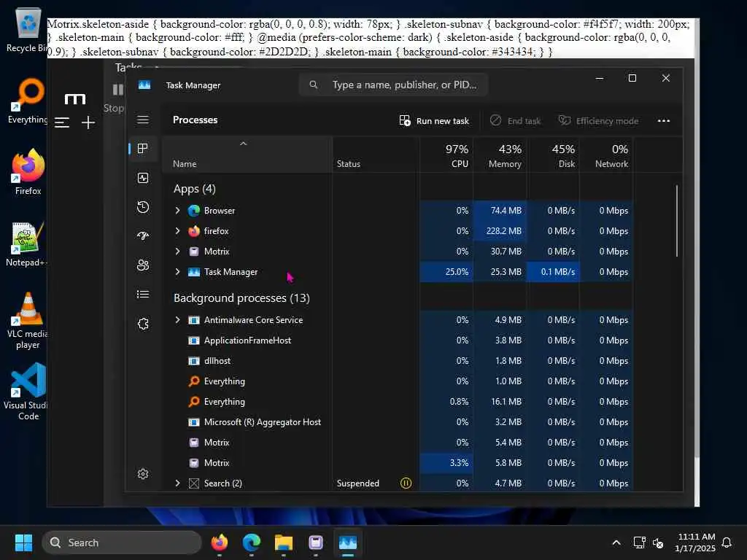Screen dimensions: 747x560
Task: Select Everything process using 16.1 MB
Action: pyautogui.click(x=398, y=402)
